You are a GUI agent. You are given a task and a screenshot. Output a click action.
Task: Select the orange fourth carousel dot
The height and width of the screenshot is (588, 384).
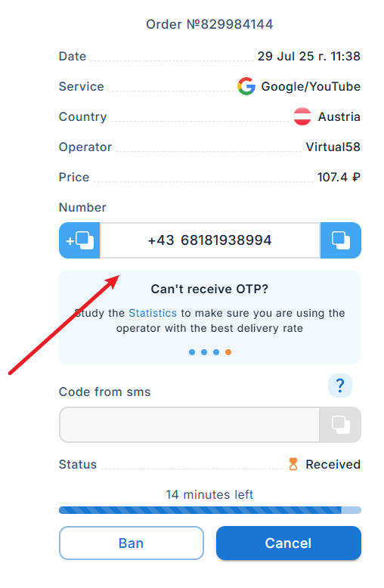pyautogui.click(x=228, y=352)
